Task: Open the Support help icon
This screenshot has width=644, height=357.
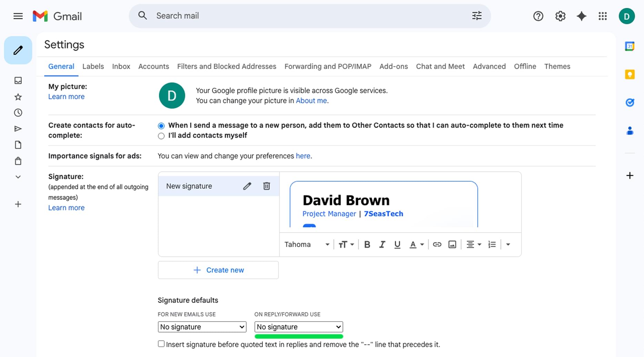Action: 538,16
